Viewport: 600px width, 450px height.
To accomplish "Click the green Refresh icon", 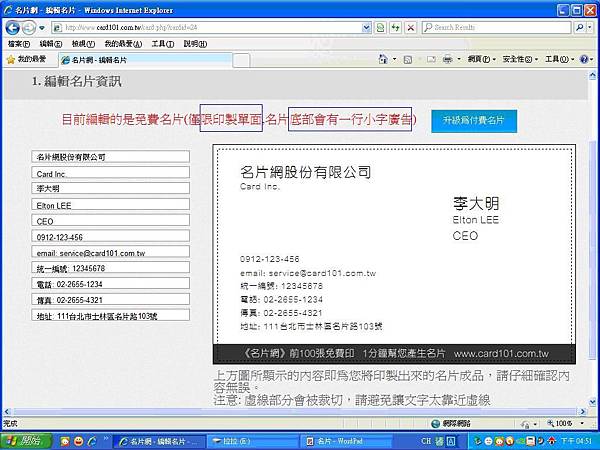I will coord(395,28).
